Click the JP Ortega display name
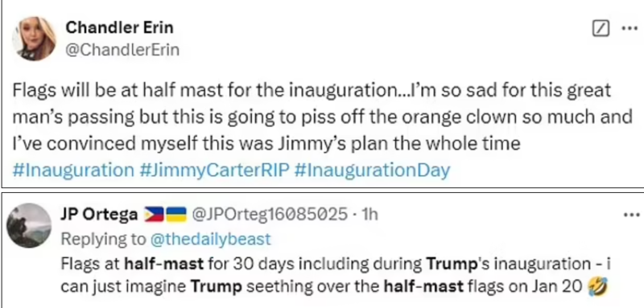The height and width of the screenshot is (308, 644). (99, 215)
